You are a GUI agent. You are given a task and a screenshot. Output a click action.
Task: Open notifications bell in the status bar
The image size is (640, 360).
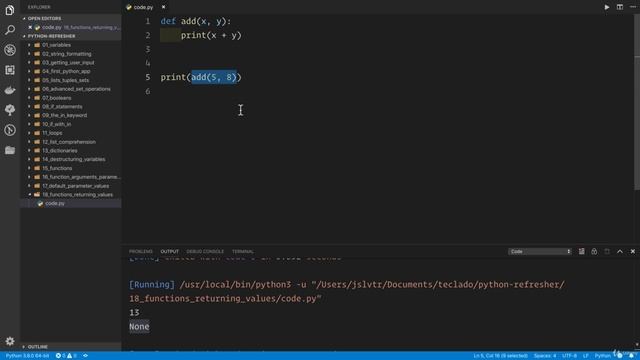coord(631,356)
